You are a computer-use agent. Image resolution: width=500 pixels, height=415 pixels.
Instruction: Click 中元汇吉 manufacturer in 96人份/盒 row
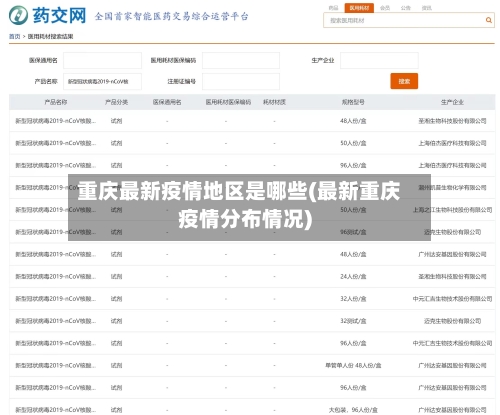click(452, 343)
